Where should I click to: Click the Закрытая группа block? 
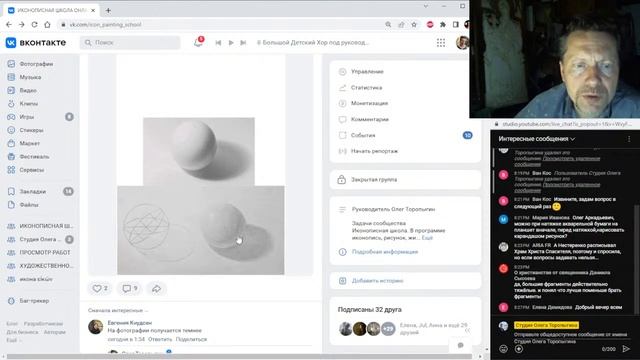click(405, 180)
